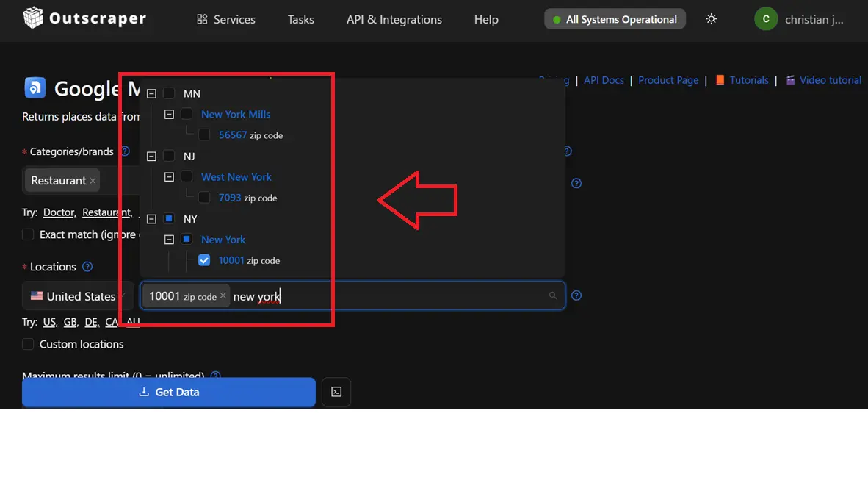Enable the Custom locations checkbox

(28, 344)
